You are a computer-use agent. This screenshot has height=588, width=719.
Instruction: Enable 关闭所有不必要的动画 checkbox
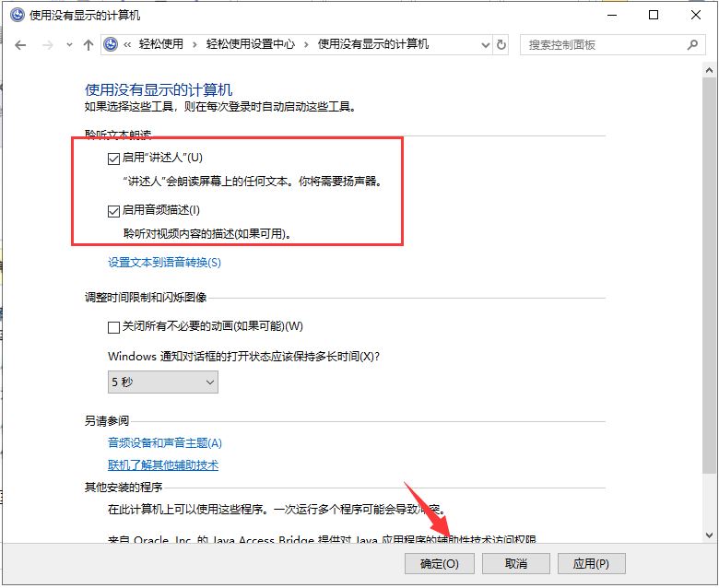point(114,326)
